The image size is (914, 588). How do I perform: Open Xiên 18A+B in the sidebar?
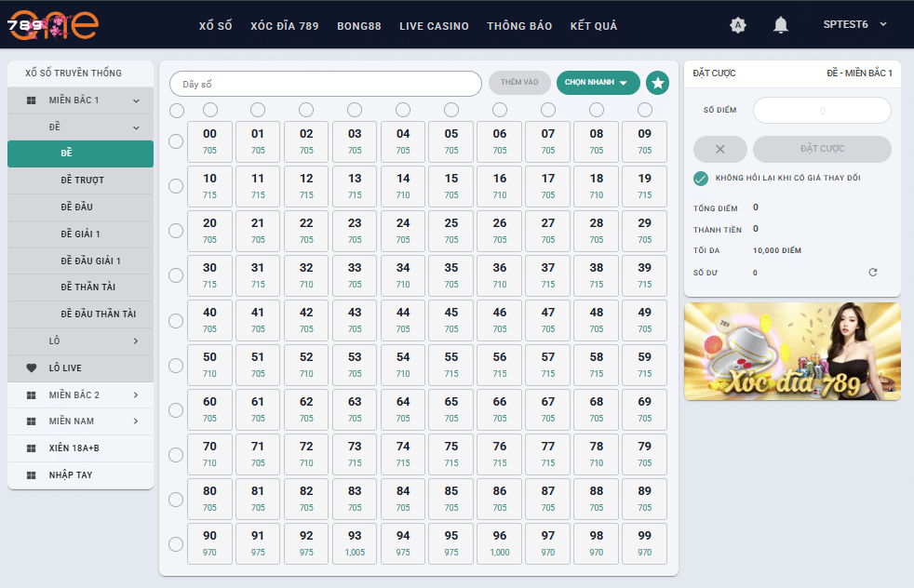coord(80,448)
